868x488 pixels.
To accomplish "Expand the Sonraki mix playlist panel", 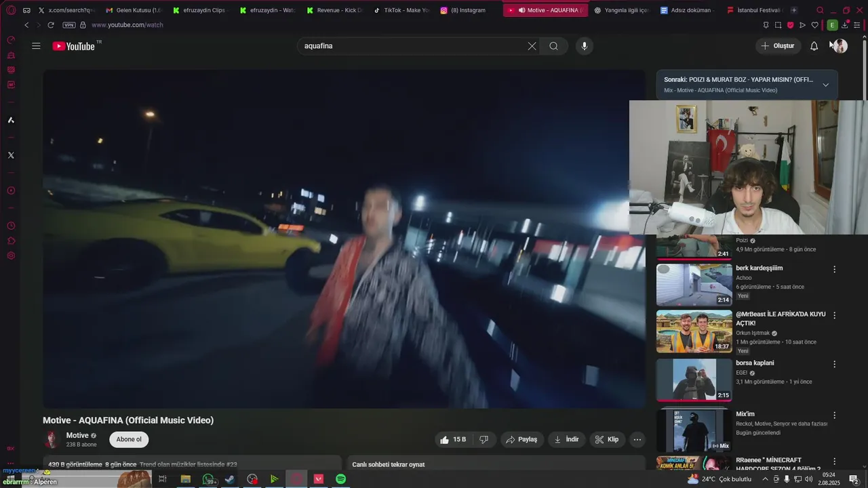I will coord(825,85).
